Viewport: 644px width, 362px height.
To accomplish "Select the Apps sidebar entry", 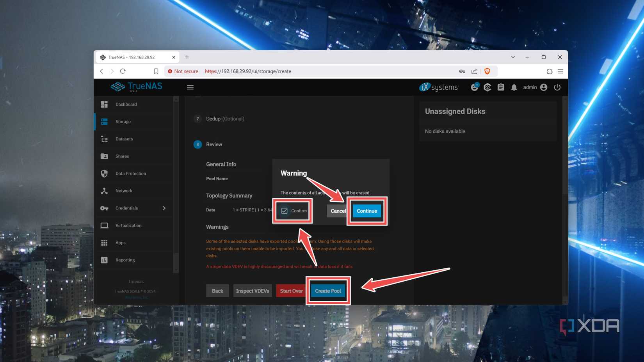I will click(x=120, y=243).
